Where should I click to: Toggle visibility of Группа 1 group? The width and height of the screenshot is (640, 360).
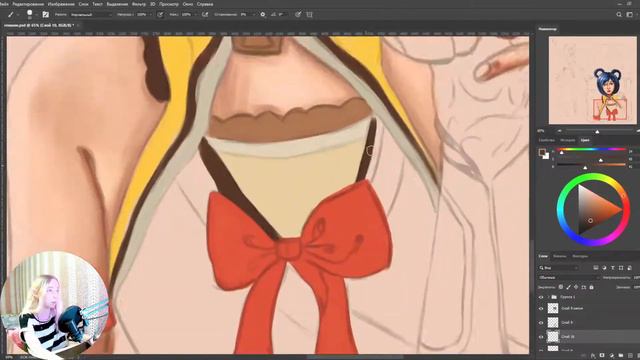541,297
